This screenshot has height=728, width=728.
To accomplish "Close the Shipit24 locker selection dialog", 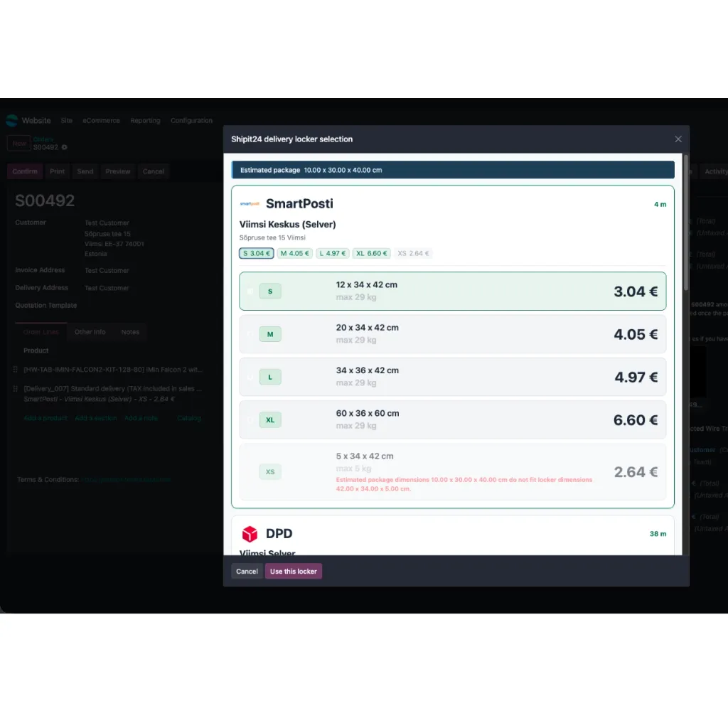I will (678, 139).
